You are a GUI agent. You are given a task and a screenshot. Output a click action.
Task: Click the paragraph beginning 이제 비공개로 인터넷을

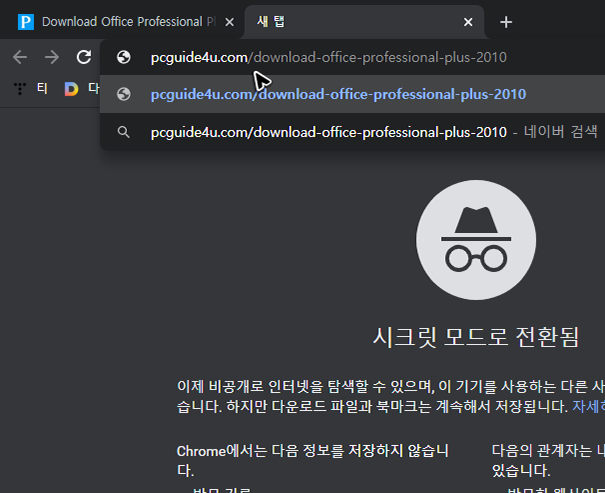[x=391, y=396]
